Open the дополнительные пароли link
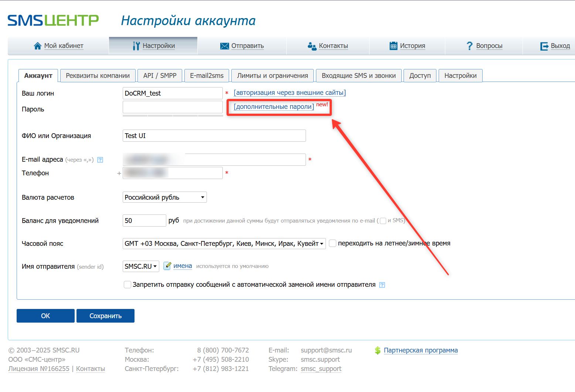Image resolution: width=575 pixels, height=392 pixels. pyautogui.click(x=274, y=107)
